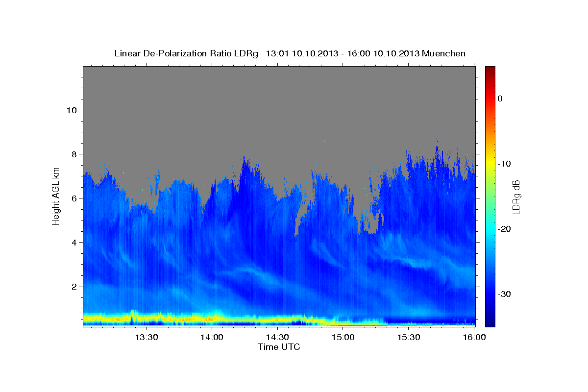588x392 pixels.
Task: Click the colorbar value -10
Action: pyautogui.click(x=505, y=164)
